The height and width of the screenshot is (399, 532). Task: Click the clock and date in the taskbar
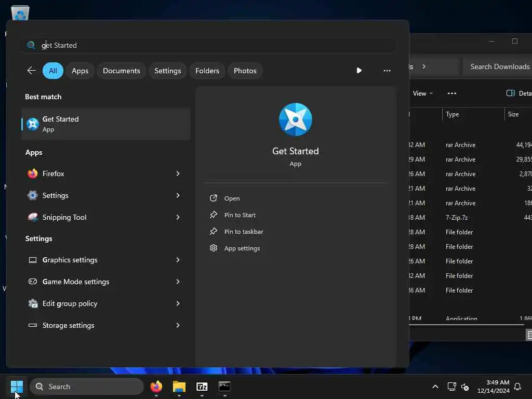tap(494, 387)
